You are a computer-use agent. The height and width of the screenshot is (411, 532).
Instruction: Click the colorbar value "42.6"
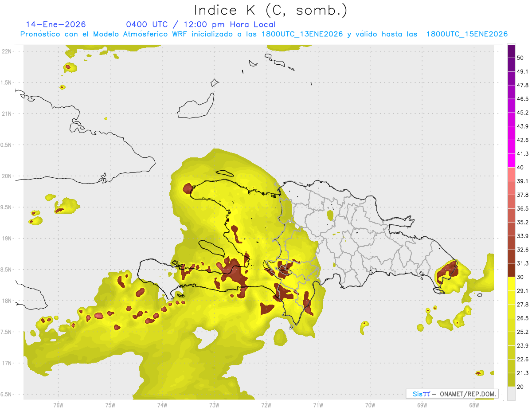point(523,140)
